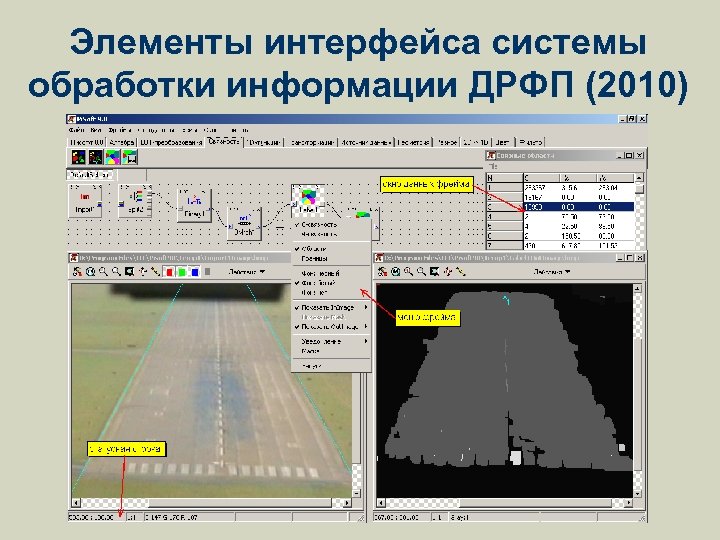This screenshot has height=540, width=720.
Task: Click the round clock-like icon in right mask window
Action: pyautogui.click(x=395, y=271)
